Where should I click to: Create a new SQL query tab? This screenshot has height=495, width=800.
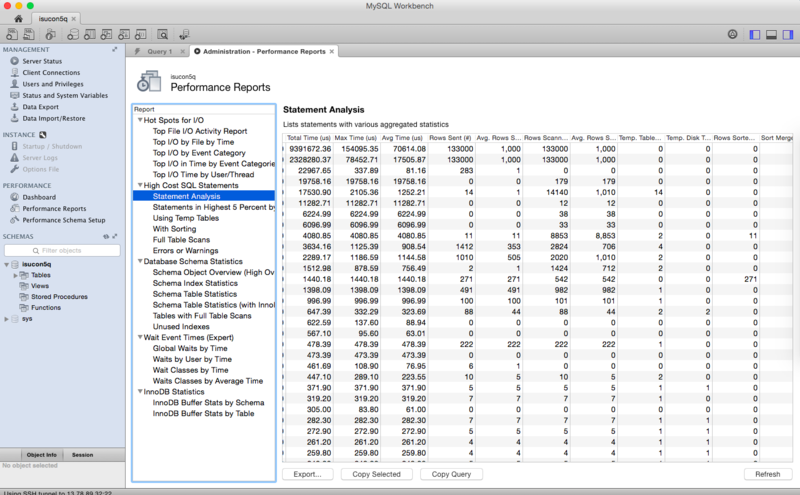coord(12,34)
